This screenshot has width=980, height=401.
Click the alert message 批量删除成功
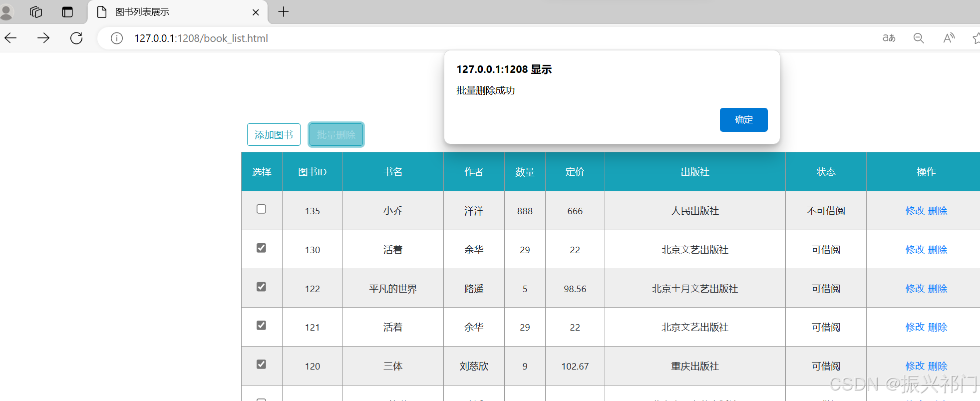click(485, 90)
